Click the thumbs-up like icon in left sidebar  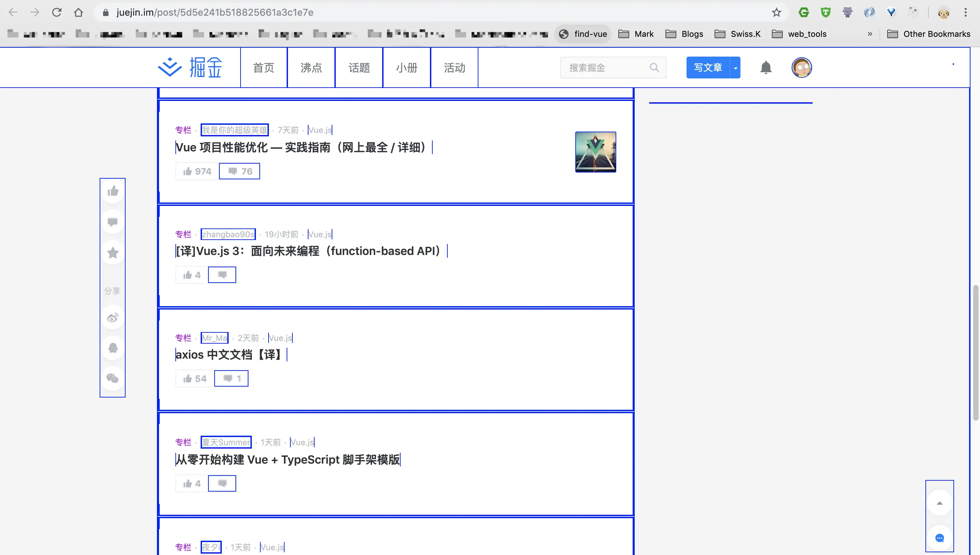113,191
